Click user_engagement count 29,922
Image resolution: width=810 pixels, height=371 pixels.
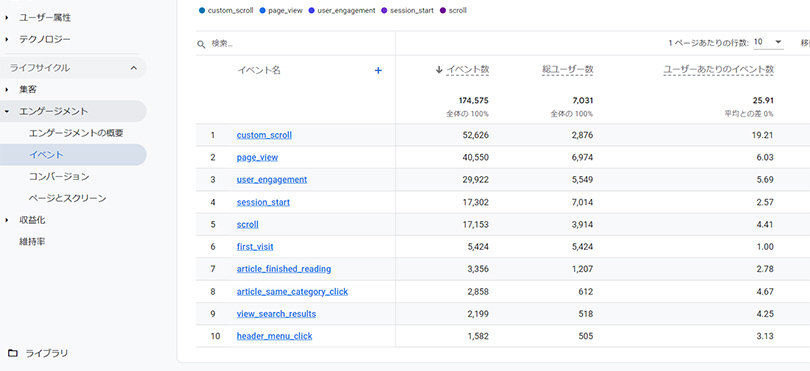[x=476, y=180]
